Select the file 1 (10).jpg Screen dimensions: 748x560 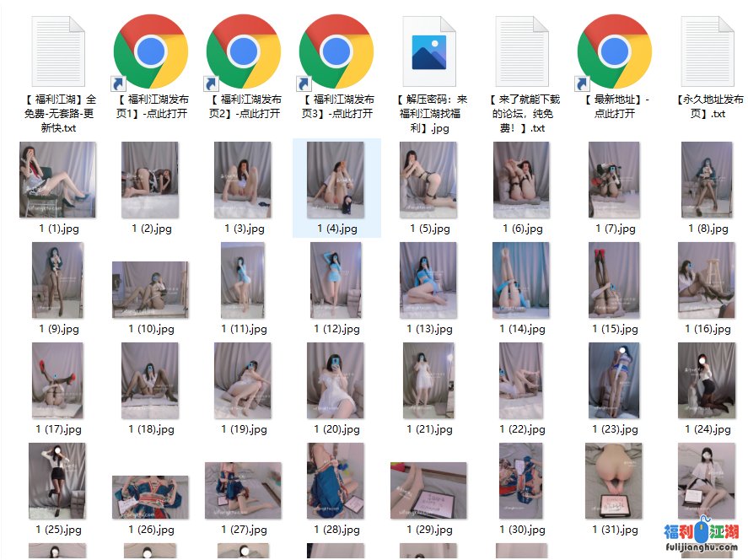click(151, 289)
